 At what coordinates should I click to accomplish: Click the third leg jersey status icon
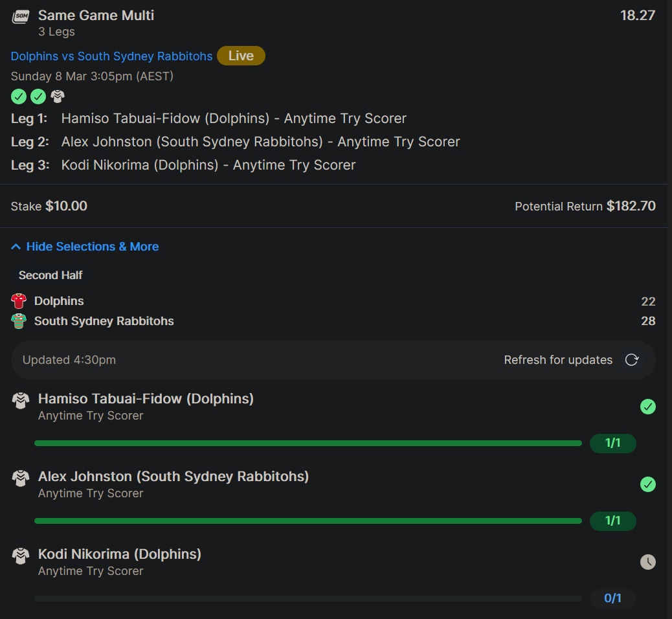[58, 96]
